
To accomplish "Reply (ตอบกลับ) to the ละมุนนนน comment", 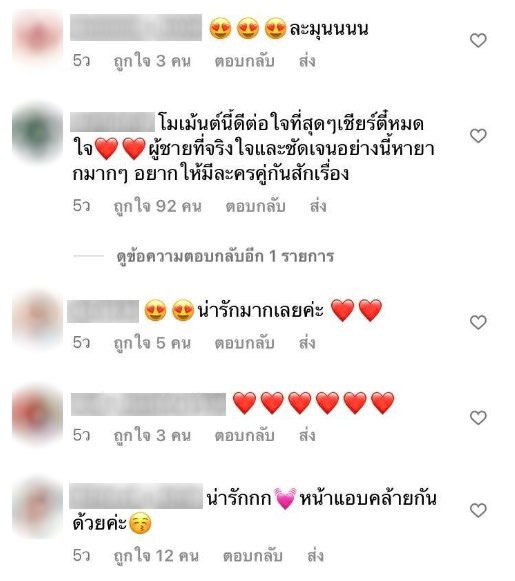I will click(x=245, y=61).
